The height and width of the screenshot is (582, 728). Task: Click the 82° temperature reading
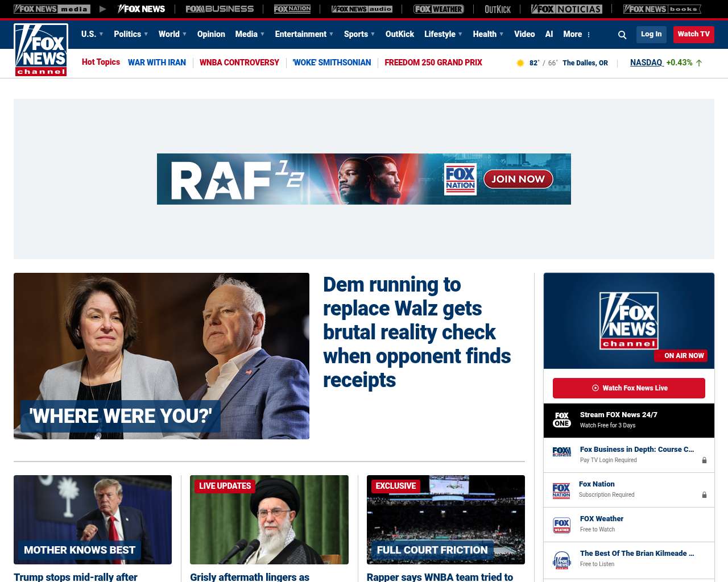click(x=534, y=63)
